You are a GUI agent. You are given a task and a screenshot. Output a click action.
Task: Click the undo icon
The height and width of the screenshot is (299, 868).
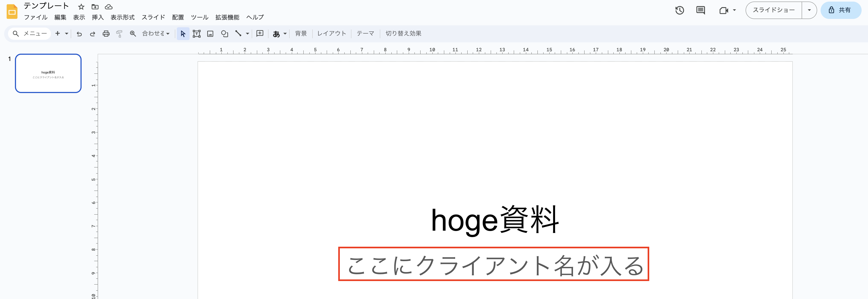tap(79, 33)
